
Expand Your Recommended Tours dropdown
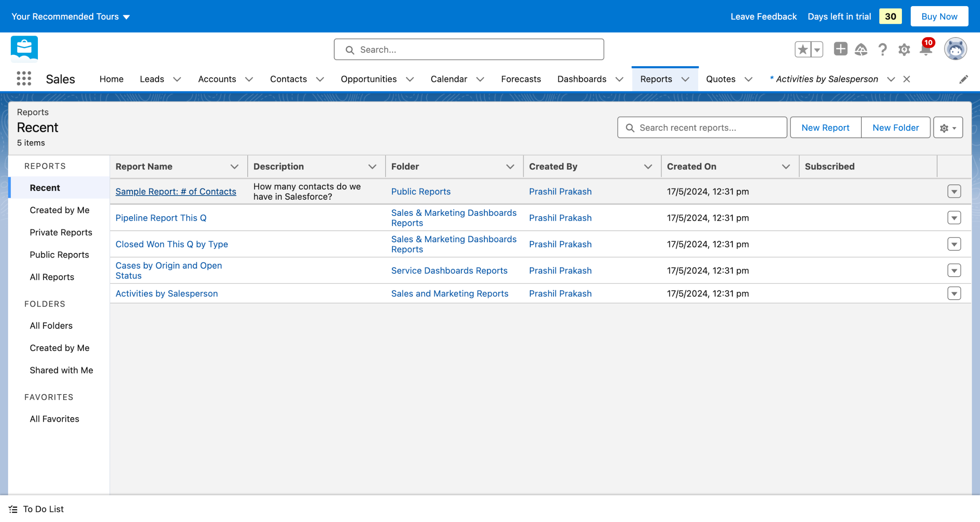(71, 16)
